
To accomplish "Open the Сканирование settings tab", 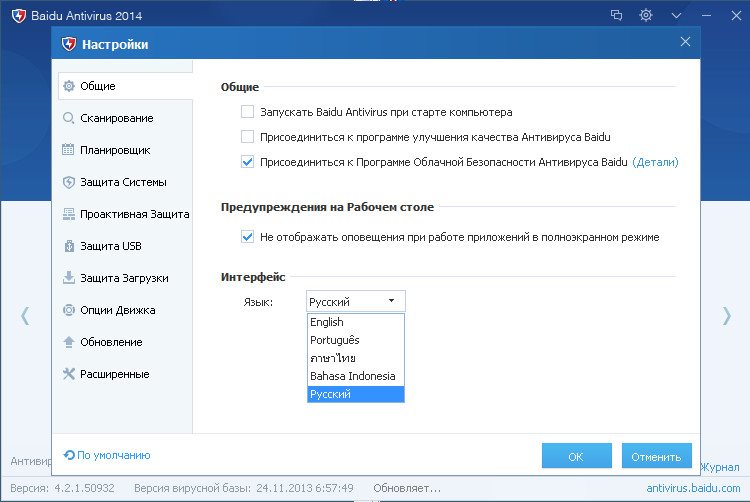I will (x=125, y=118).
